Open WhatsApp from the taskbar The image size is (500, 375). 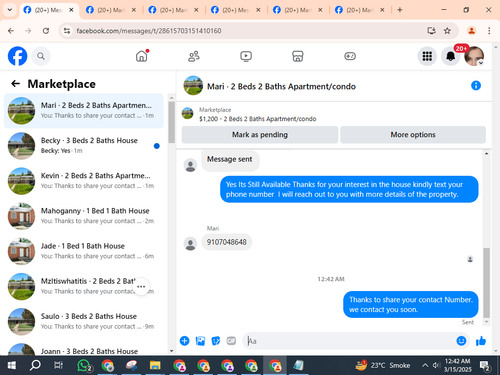click(84, 365)
